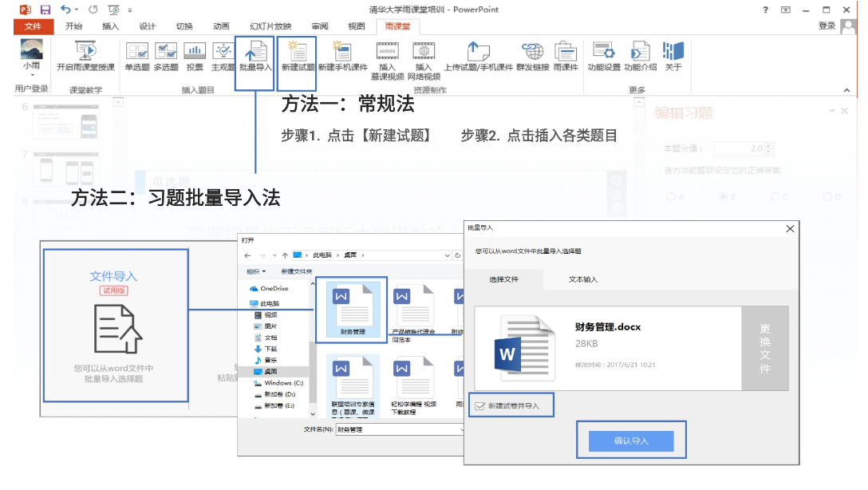Open the 文件 menu tab
Image resolution: width=868 pixels, height=490 pixels.
click(x=34, y=26)
